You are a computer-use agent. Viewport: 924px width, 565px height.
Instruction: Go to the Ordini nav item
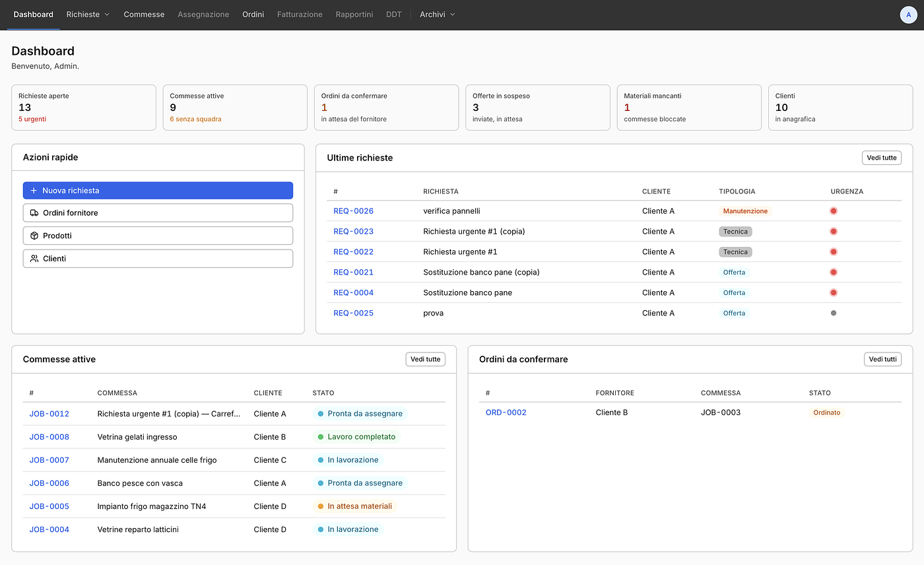[253, 15]
